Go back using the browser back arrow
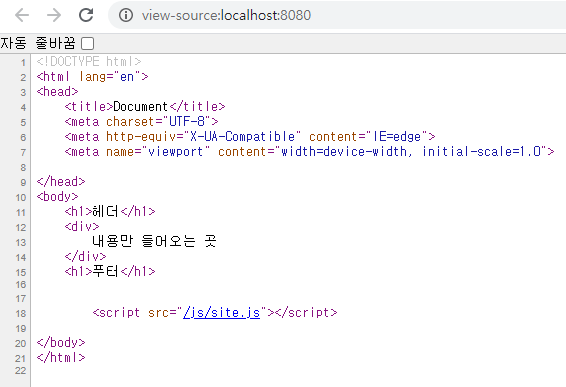 [x=22, y=15]
